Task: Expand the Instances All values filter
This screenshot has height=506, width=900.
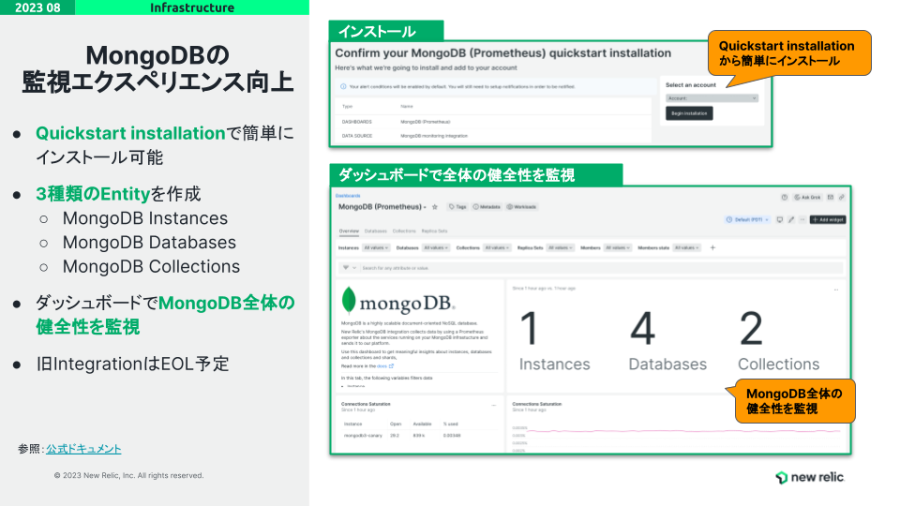Action: tap(377, 248)
